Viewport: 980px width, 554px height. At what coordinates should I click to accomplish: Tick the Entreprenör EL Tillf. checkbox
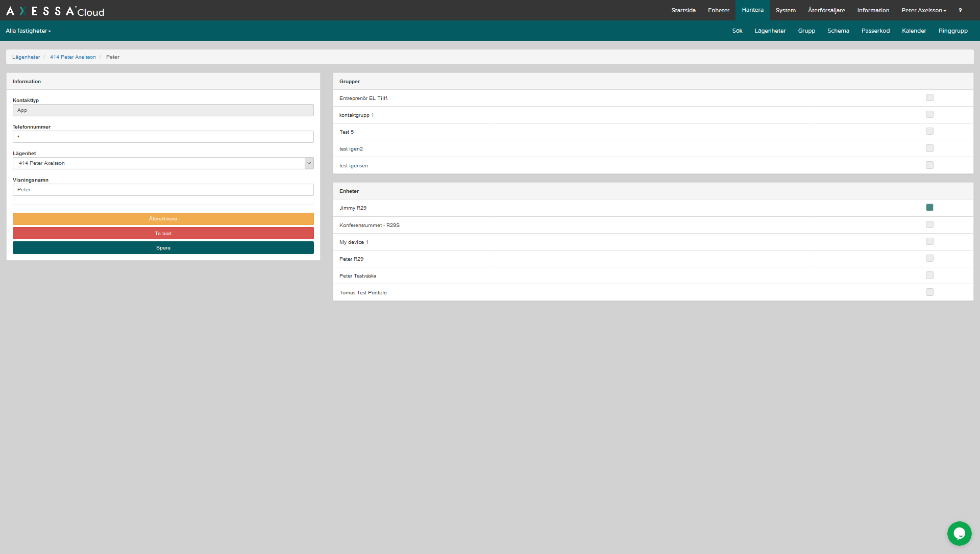click(929, 98)
